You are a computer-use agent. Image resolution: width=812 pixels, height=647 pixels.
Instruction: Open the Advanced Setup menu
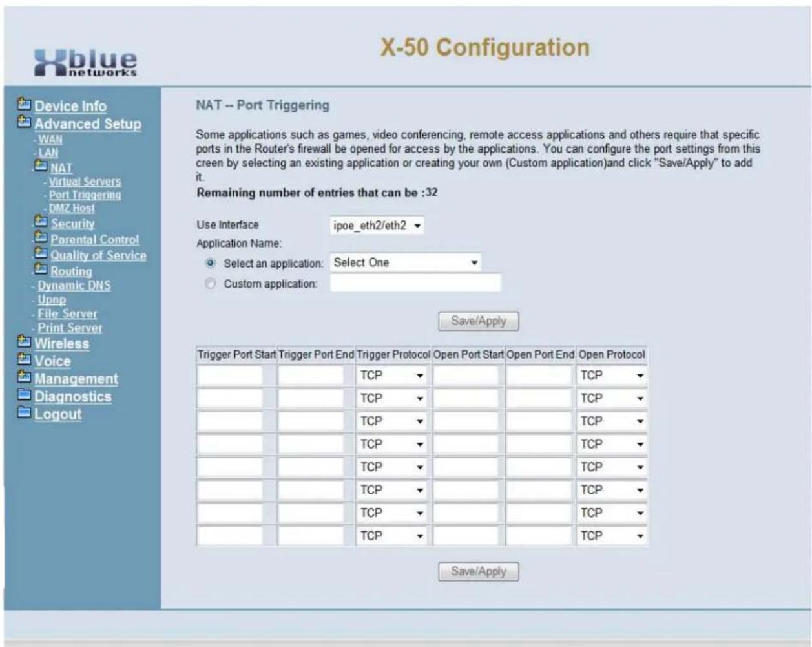click(x=88, y=123)
